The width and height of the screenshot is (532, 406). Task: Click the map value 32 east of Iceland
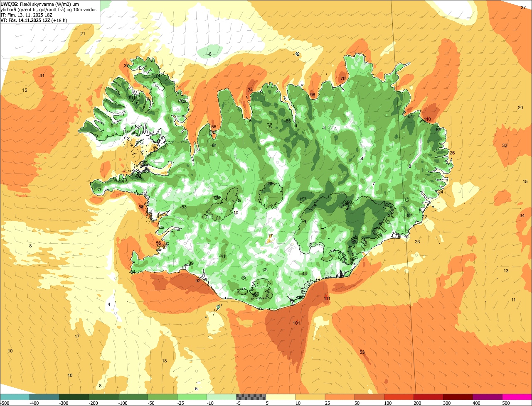[x=505, y=145]
